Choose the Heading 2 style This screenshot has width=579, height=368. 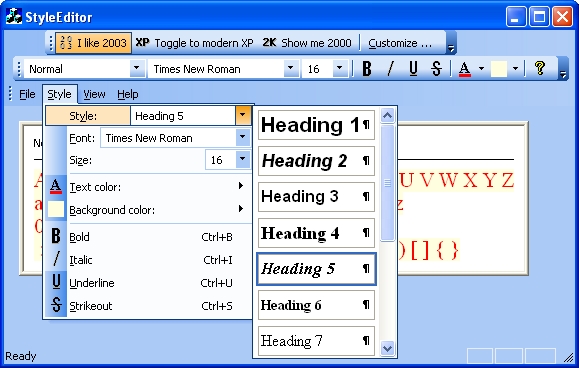(x=316, y=161)
